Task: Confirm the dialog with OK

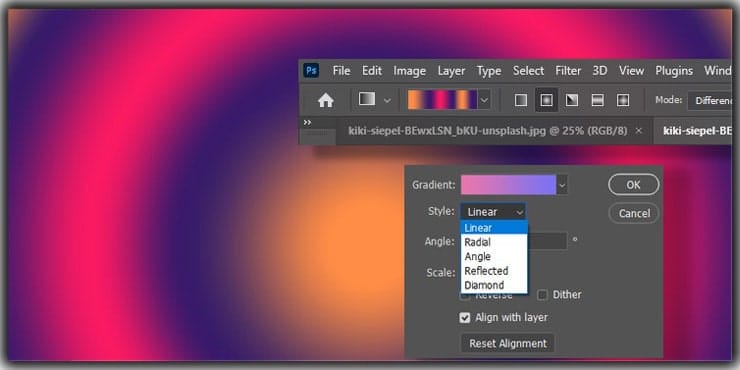Action: click(633, 185)
